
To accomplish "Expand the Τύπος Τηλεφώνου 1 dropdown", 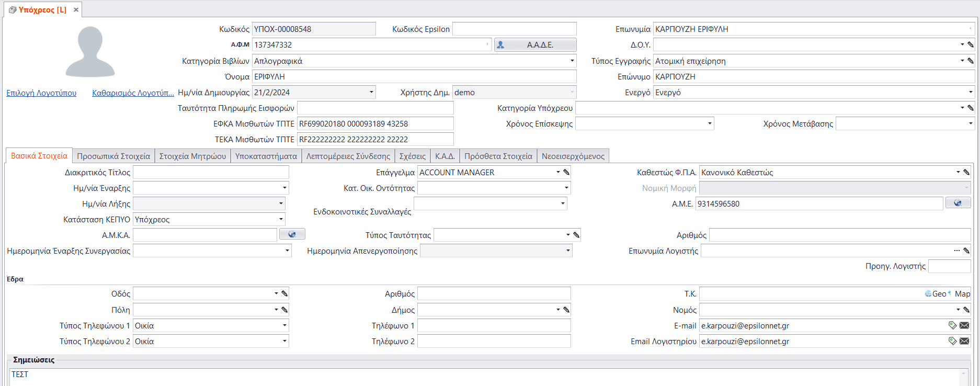I will pos(284,325).
